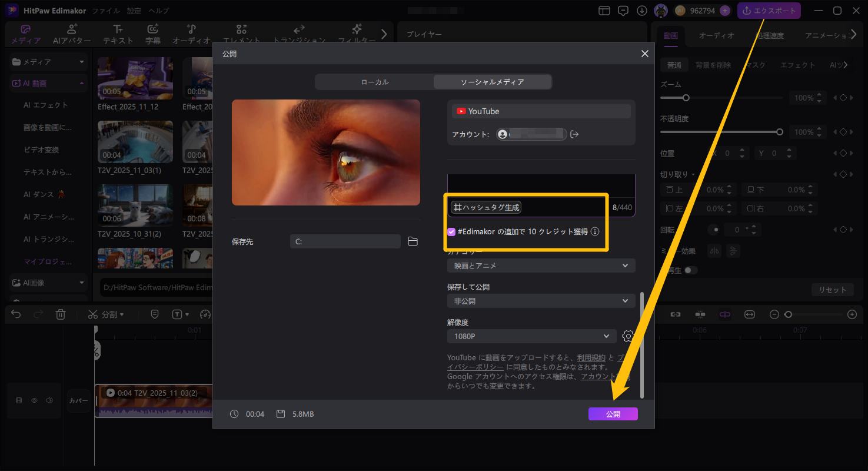Click the delete (trash) icon above the timeline
Screen dimensions: 868x471
click(61, 314)
